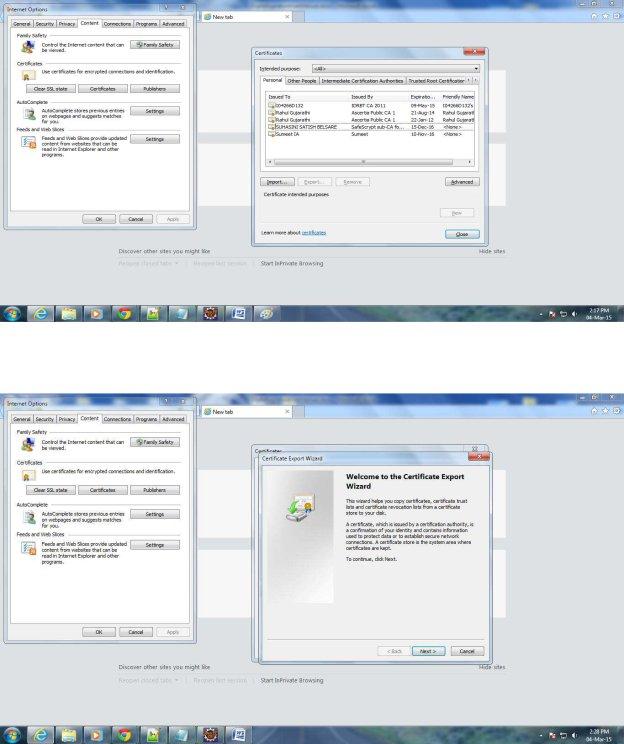Open Privacy tab in Internet Options beside Export Wizard
Viewport: 624px width, 744px height.
[x=67, y=419]
